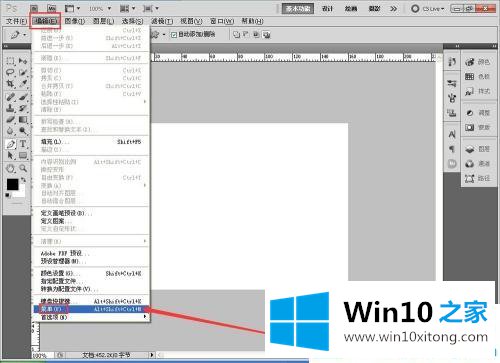Switch to the 绘画 workspace
Viewport: 500px width, 363px height.
tap(351, 9)
